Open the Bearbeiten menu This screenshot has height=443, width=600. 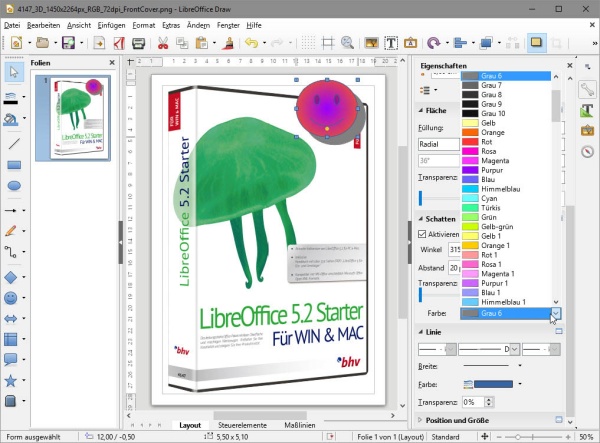click(43, 25)
